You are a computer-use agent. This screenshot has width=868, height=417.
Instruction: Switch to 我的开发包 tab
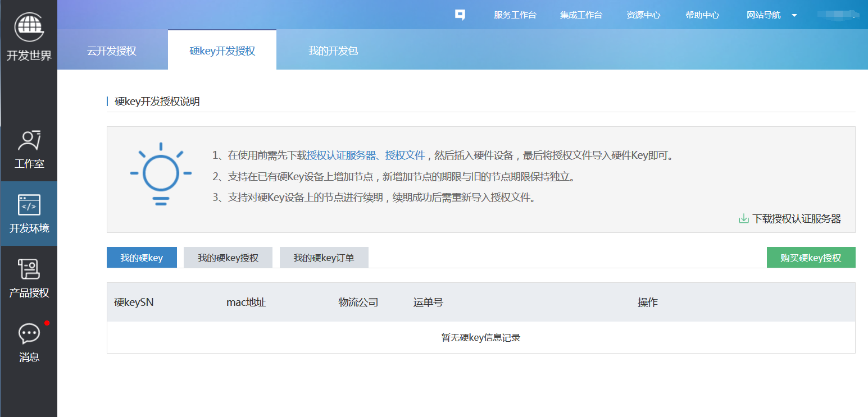[x=333, y=51]
